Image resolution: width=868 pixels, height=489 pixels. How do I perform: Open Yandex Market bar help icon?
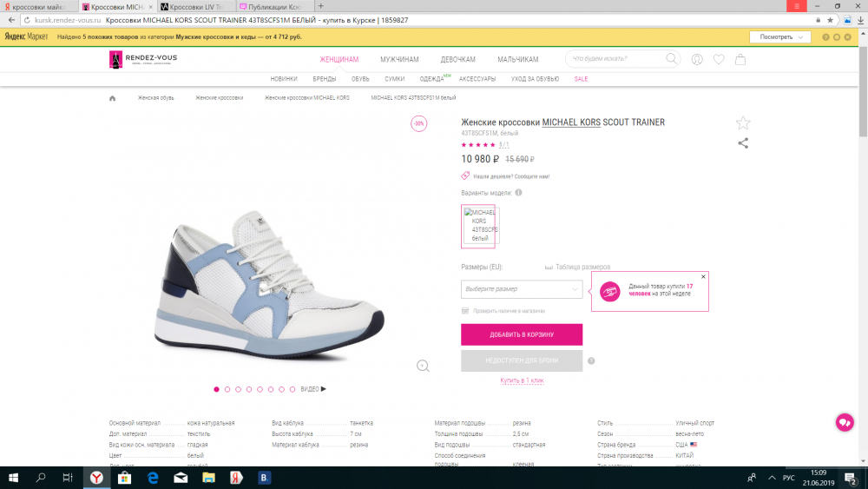[826, 37]
